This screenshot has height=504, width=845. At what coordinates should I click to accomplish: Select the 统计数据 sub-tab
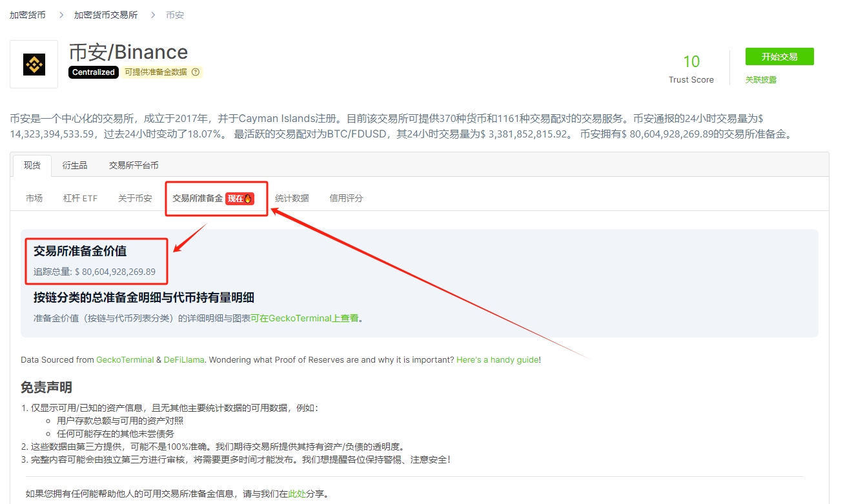tap(292, 198)
